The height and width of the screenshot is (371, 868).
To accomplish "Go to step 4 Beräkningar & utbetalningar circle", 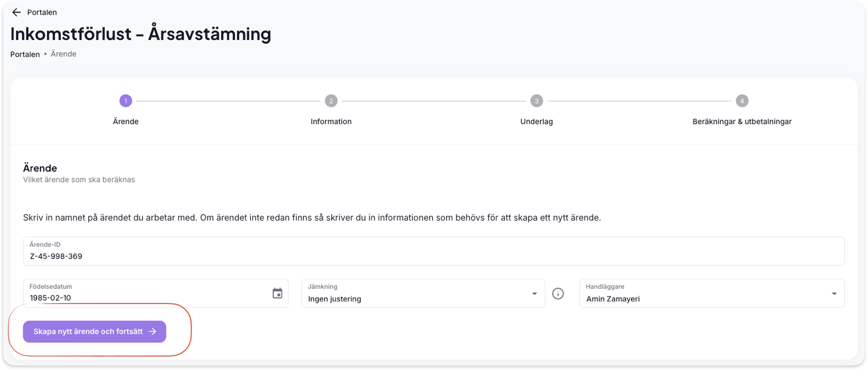I will tap(742, 101).
